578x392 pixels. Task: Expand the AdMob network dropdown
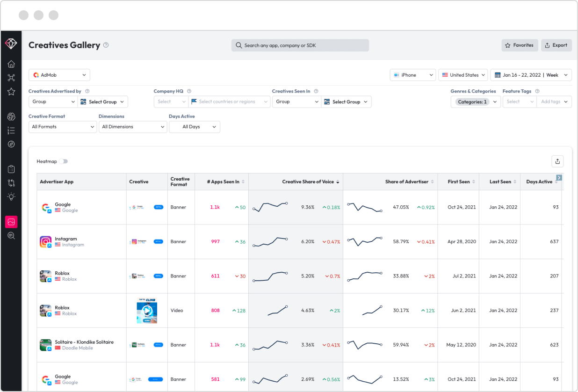[x=59, y=75]
